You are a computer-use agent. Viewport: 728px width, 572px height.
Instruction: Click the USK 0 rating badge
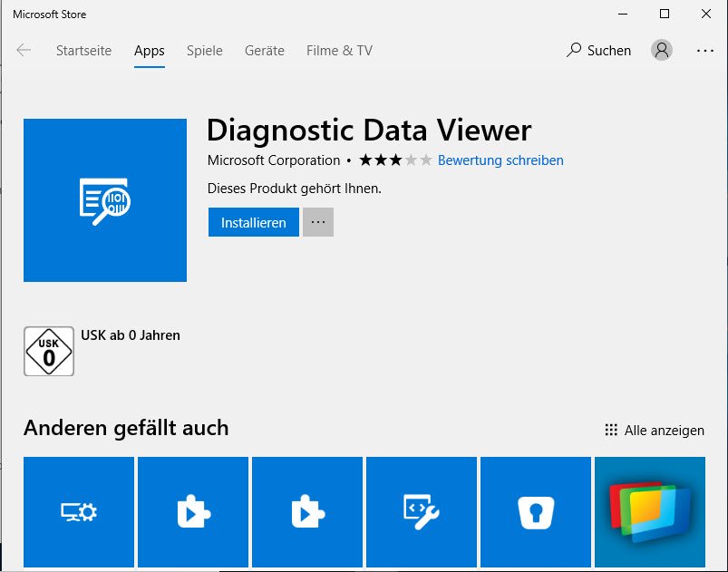[49, 351]
